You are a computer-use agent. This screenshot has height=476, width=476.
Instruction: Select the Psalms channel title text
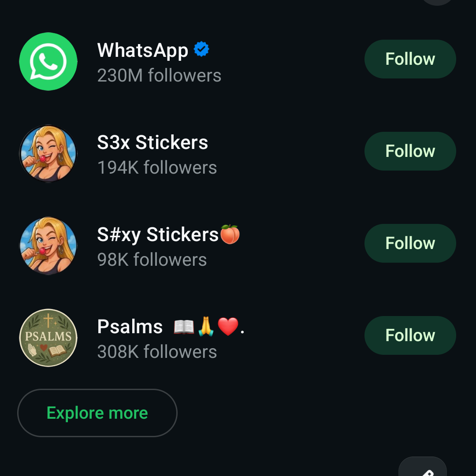click(130, 327)
